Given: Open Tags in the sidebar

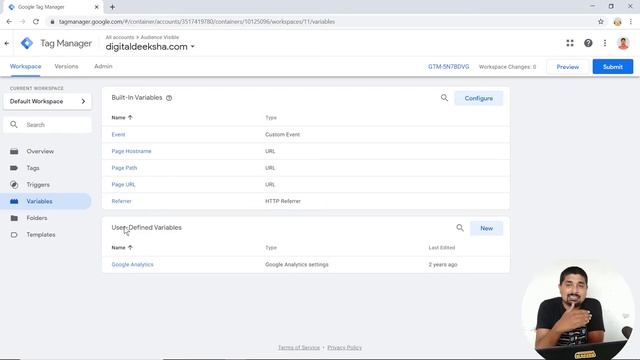Looking at the screenshot, I should point(33,168).
